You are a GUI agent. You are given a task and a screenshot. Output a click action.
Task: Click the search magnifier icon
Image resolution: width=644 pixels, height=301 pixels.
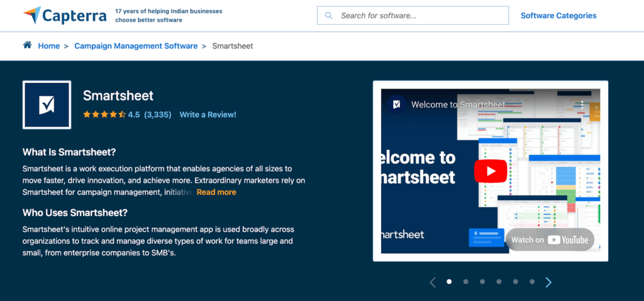click(328, 16)
